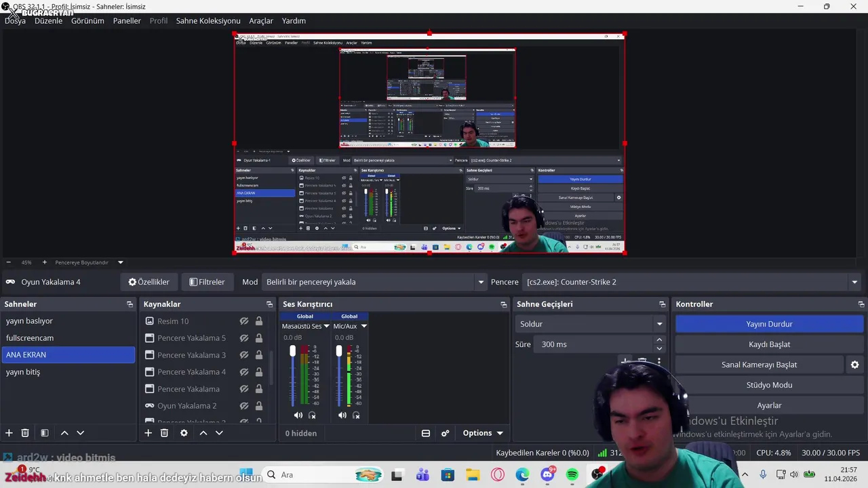Show hidden system tray icons

(x=745, y=474)
